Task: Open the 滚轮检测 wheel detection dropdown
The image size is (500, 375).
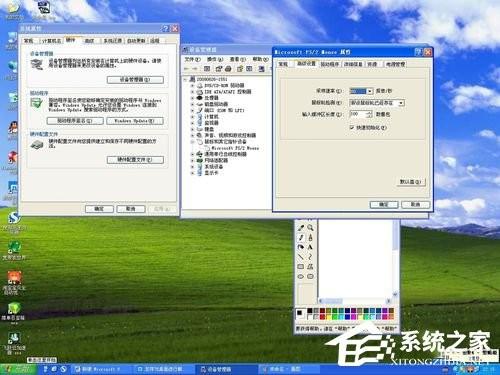Action: 401,103
